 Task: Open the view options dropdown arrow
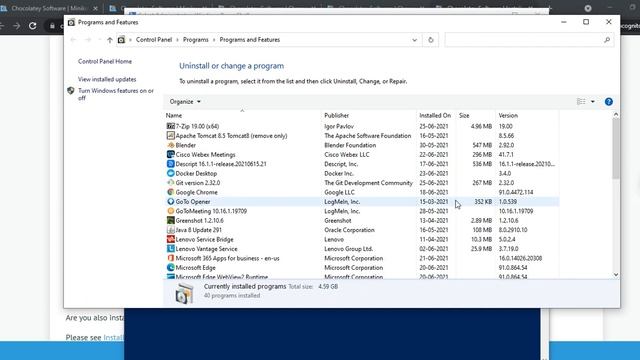coord(593,102)
